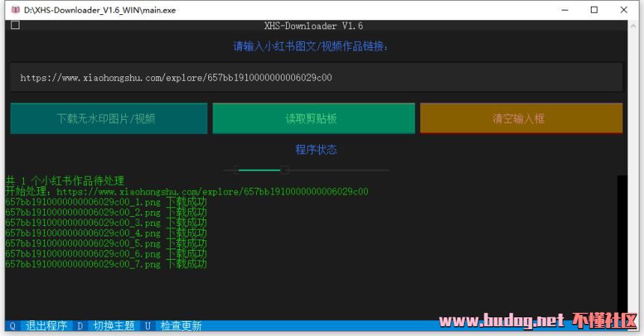Click the log panel's vertical scrollbar
This screenshot has width=644, height=336.
622,248
